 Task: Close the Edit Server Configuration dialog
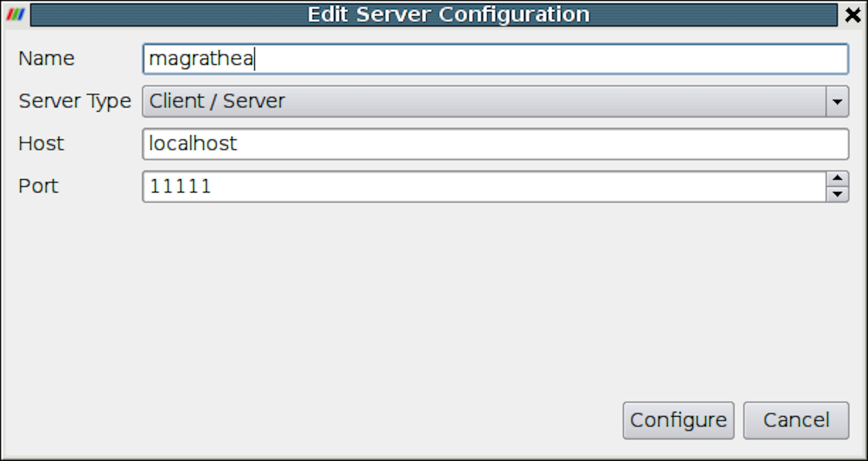pos(853,15)
